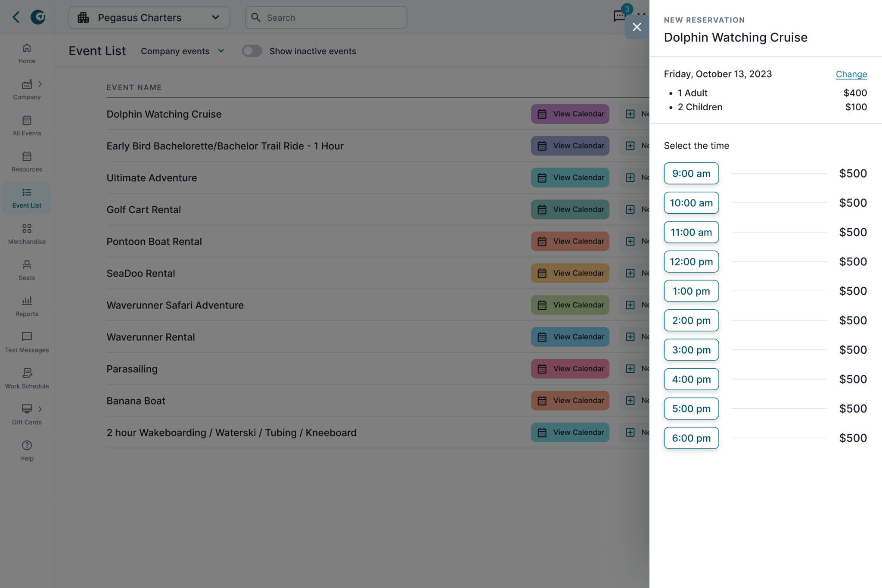Open the Home section in sidebar

coord(27,53)
